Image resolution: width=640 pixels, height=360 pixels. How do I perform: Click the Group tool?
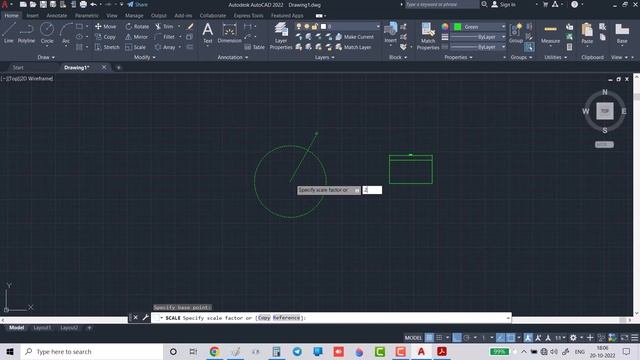[x=516, y=33]
